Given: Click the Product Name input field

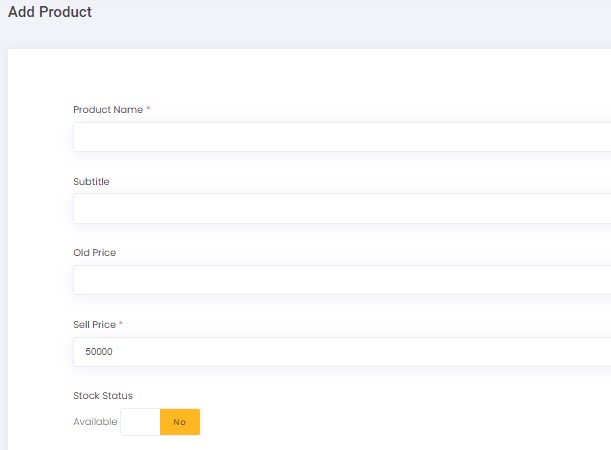Looking at the screenshot, I should coord(342,137).
